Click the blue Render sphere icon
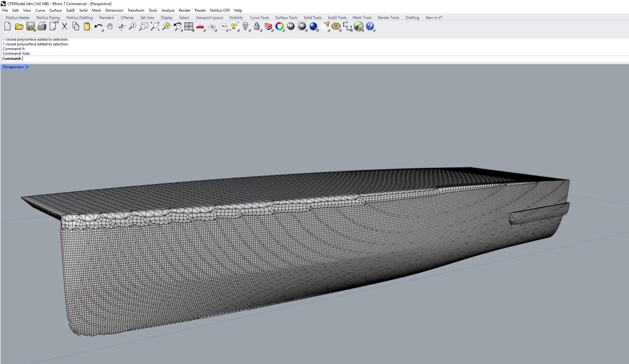The image size is (629, 364). coord(313,26)
